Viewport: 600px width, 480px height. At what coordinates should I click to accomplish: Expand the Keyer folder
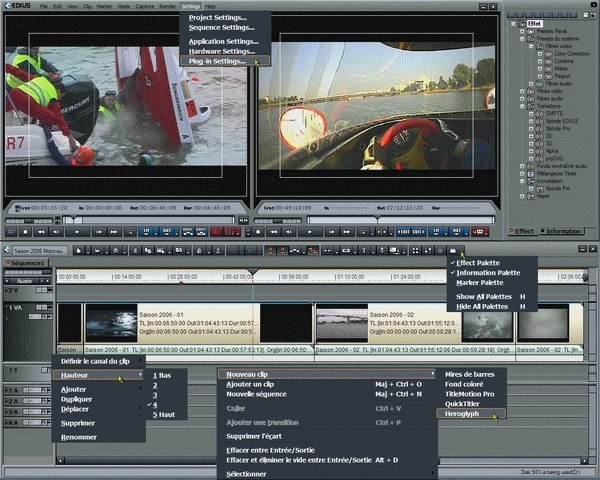pos(522,196)
